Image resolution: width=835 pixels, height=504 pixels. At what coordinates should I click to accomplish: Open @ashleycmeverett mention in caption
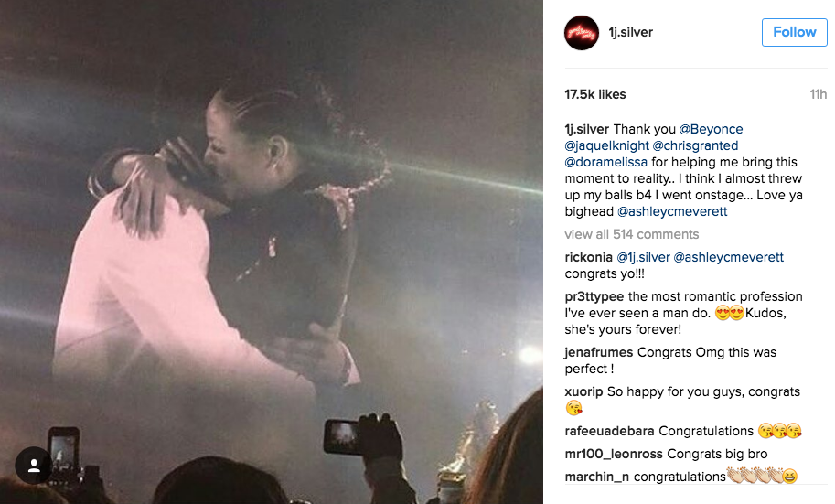[672, 211]
